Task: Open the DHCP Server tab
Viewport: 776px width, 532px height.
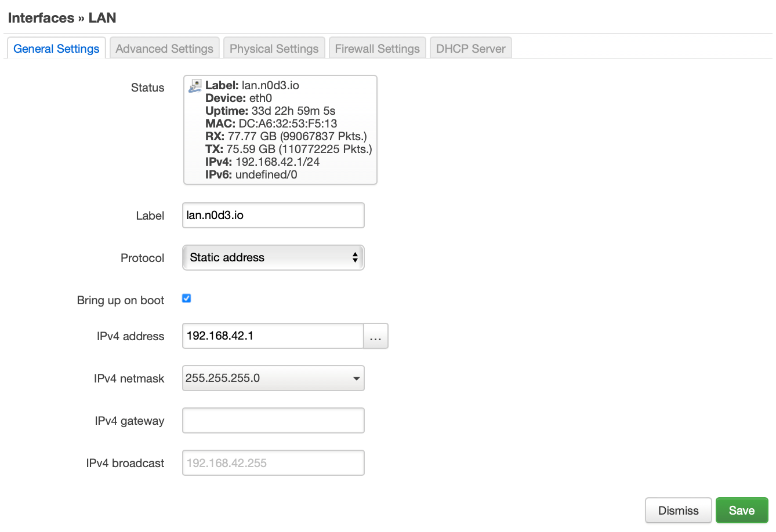Action: tap(470, 49)
